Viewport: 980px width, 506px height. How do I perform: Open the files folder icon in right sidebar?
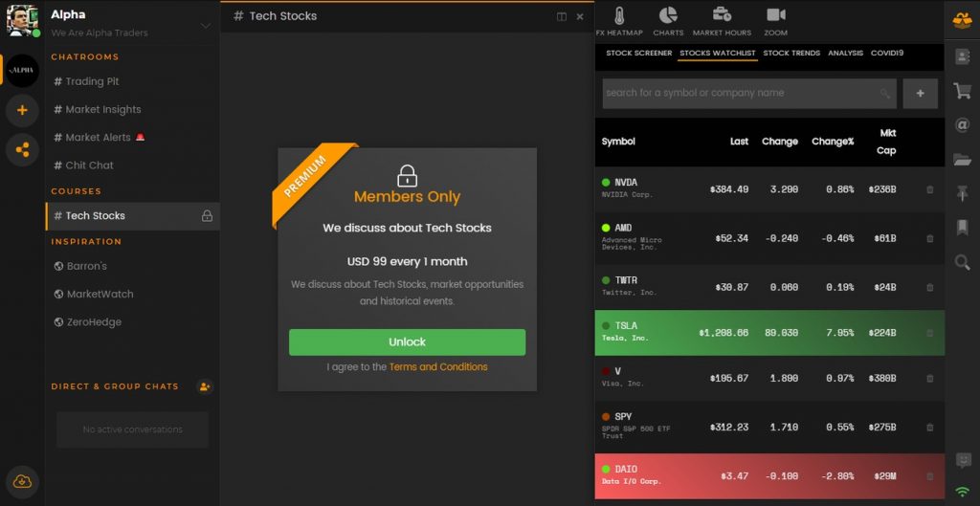coord(962,160)
